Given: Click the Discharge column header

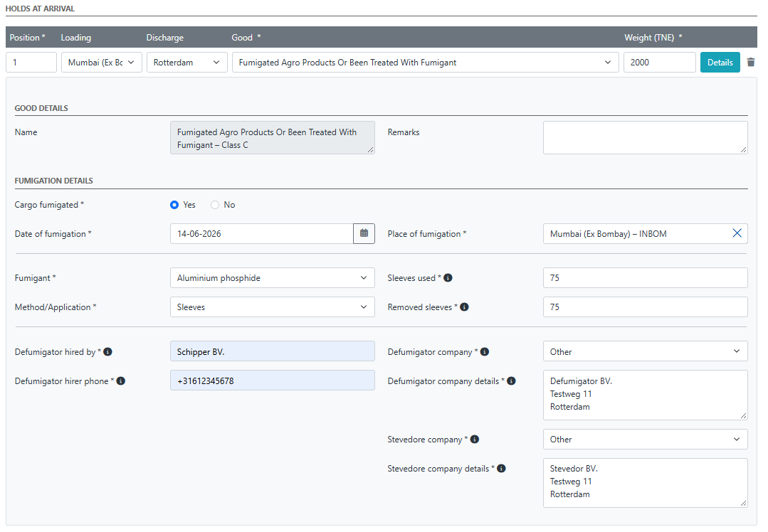Looking at the screenshot, I should click(x=165, y=38).
